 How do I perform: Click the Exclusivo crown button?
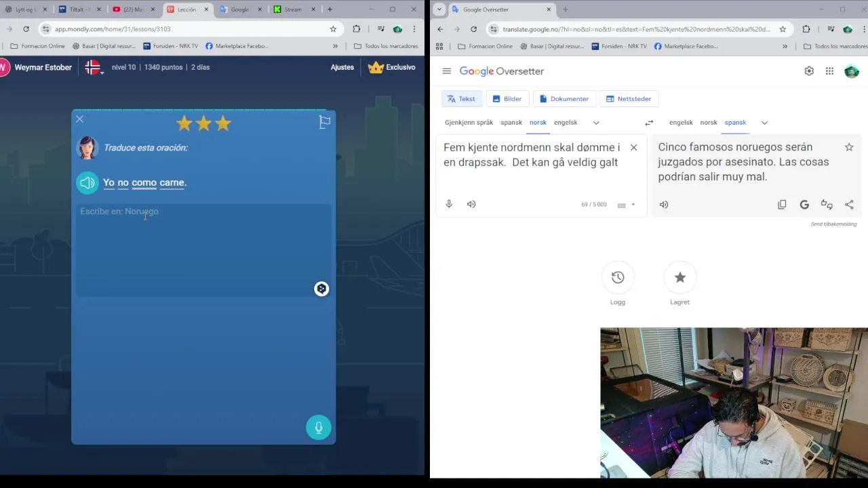[x=391, y=67]
